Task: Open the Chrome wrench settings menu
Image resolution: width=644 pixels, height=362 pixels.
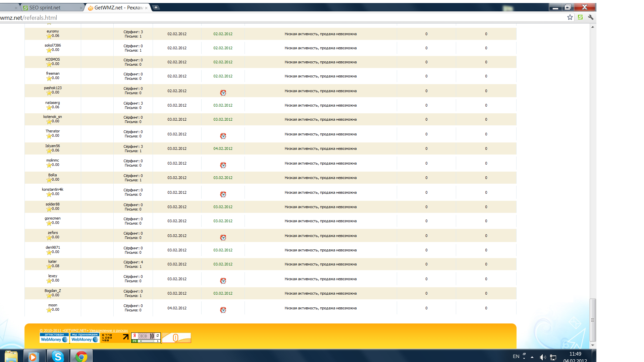Action: (591, 17)
